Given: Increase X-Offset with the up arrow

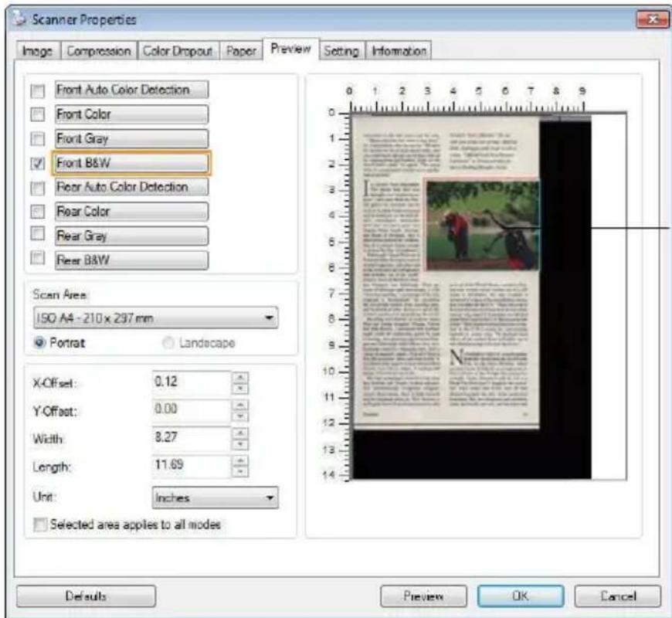Looking at the screenshot, I should [240, 377].
